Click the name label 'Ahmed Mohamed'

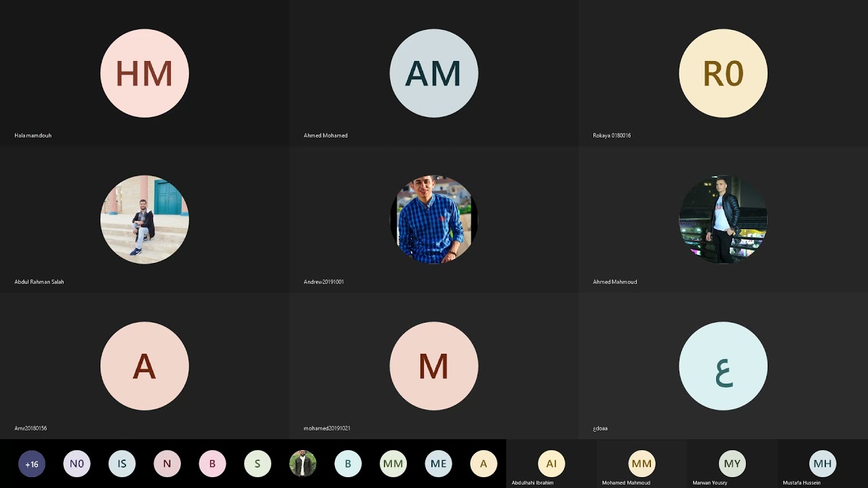(325, 136)
